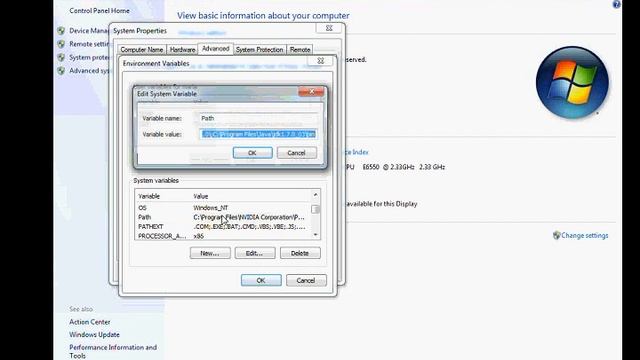This screenshot has width=640, height=360.
Task: Click the Windows Experience Index link
Action: pyautogui.click(x=357, y=152)
